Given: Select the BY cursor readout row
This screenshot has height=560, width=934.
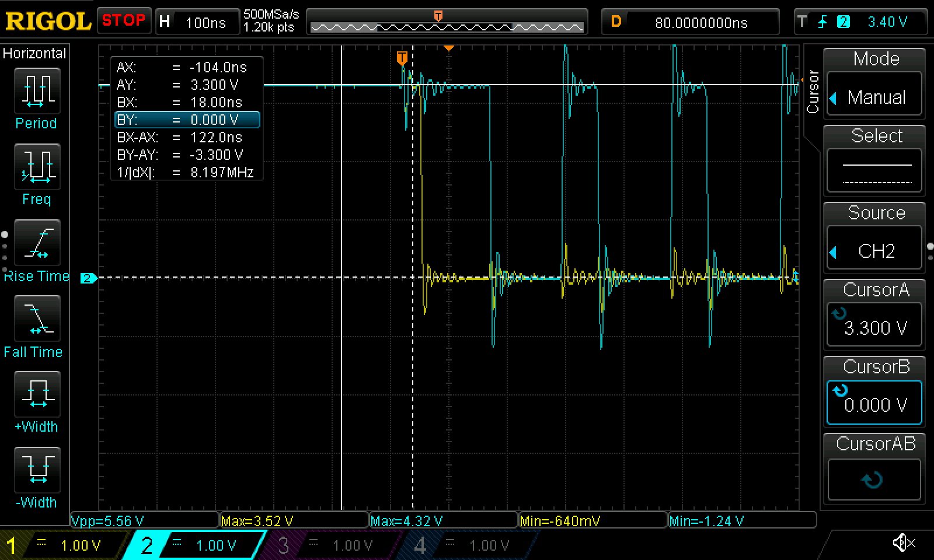Looking at the screenshot, I should click(x=187, y=120).
